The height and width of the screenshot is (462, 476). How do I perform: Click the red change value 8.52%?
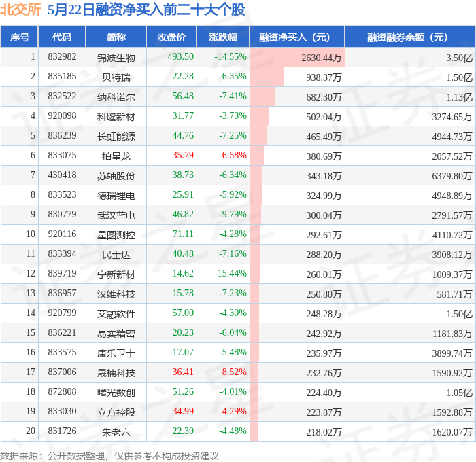pyautogui.click(x=234, y=372)
